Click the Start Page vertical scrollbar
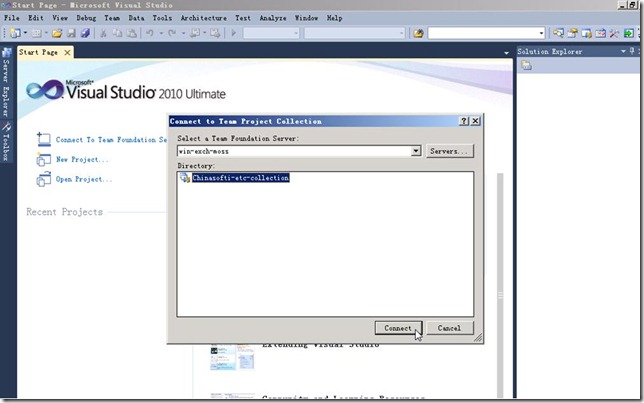Image resolution: width=644 pixels, height=403 pixels. (500, 286)
